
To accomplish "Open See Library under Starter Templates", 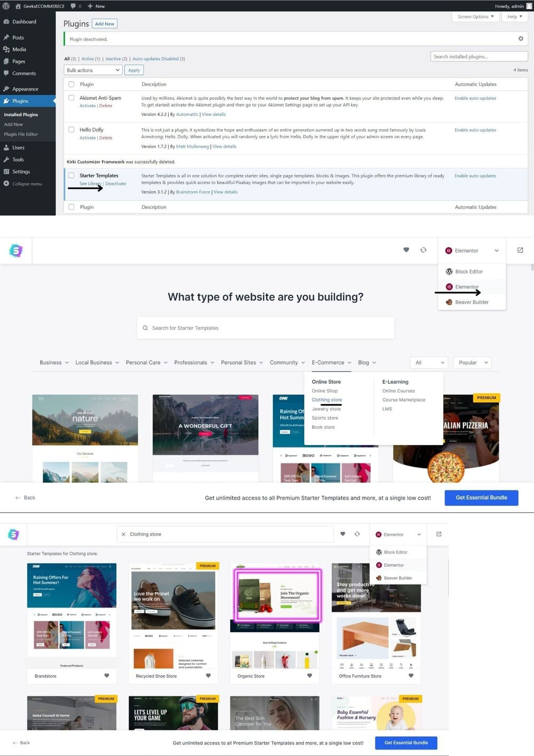I will click(90, 183).
